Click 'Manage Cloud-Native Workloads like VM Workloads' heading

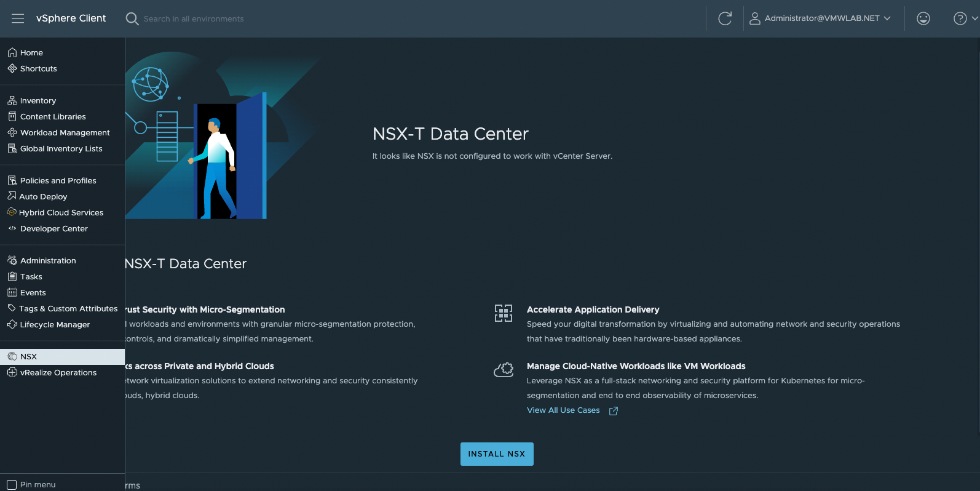(x=636, y=366)
